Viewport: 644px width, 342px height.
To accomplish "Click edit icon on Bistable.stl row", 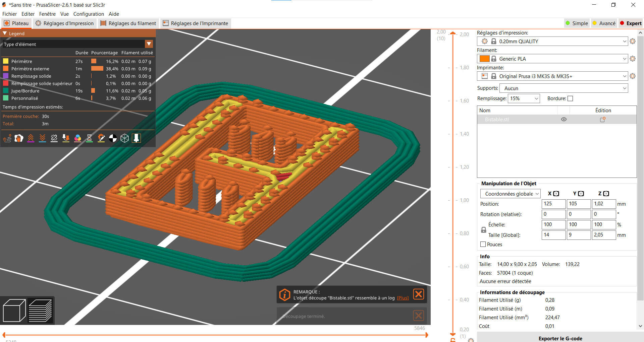I will pyautogui.click(x=603, y=119).
